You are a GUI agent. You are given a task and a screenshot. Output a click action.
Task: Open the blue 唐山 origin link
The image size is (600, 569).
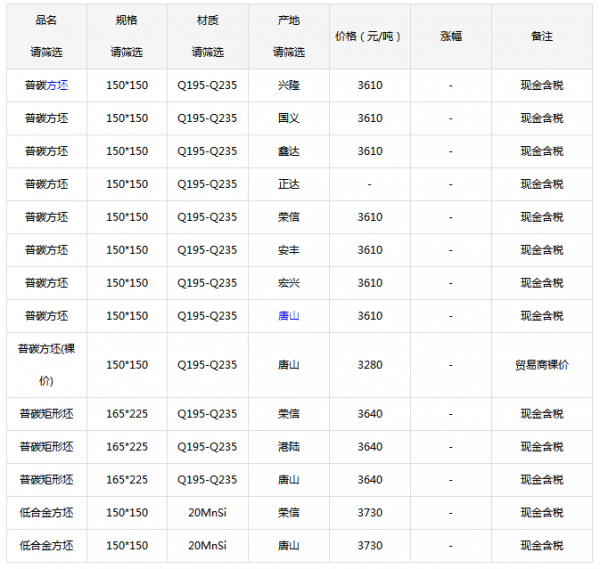[x=289, y=316]
